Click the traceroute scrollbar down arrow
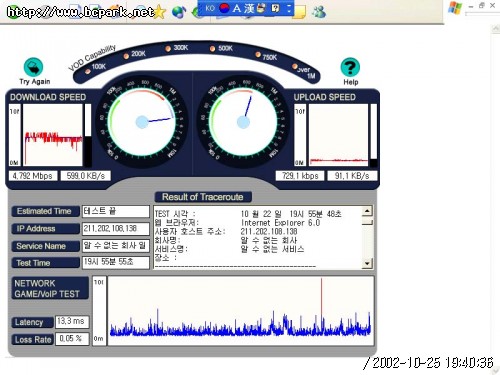 367,263
